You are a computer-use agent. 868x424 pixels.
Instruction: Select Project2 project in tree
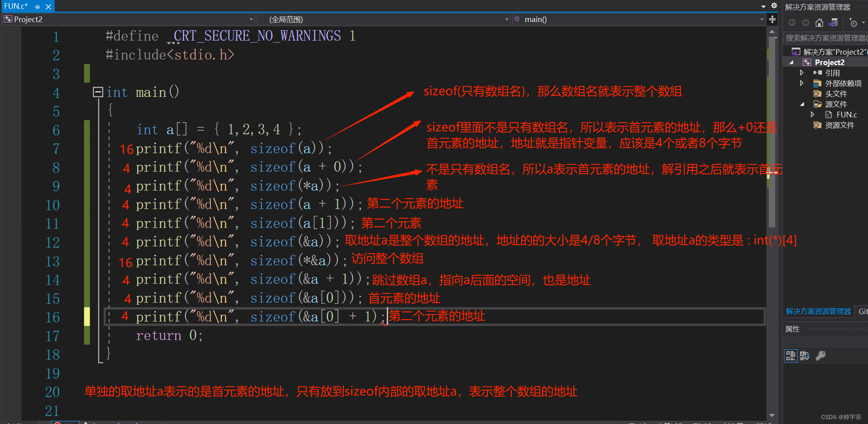(x=829, y=62)
